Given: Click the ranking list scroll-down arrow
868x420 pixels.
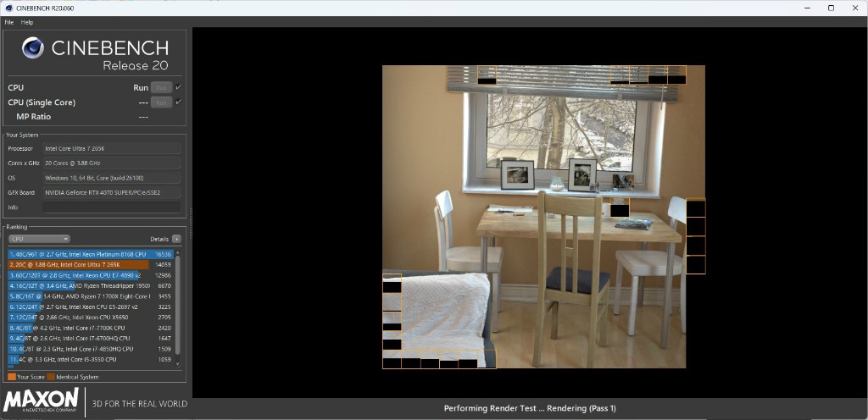Looking at the screenshot, I should point(178,363).
